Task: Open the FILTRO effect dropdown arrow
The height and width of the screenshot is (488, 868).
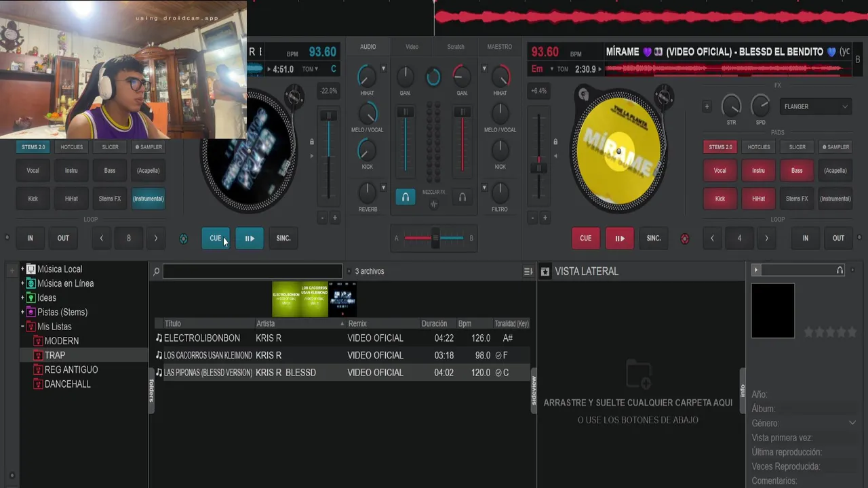Action: pyautogui.click(x=484, y=188)
